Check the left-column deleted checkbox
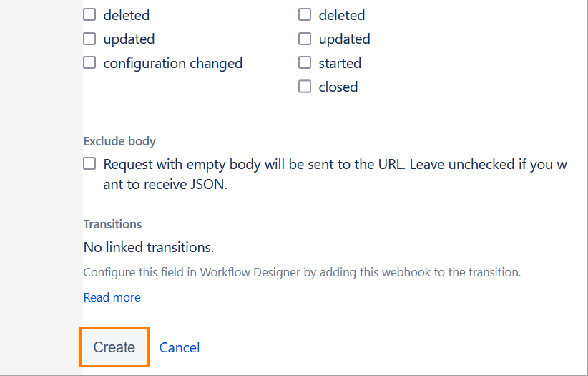 [x=89, y=14]
